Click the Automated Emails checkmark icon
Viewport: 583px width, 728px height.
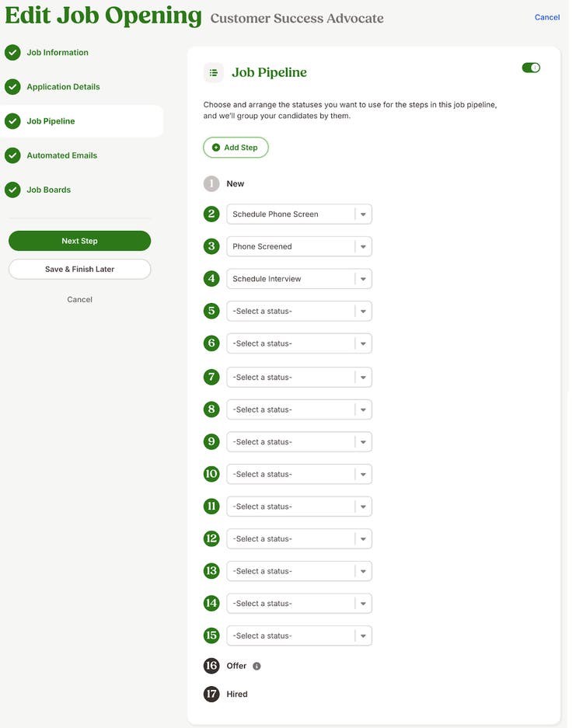pyautogui.click(x=12, y=155)
